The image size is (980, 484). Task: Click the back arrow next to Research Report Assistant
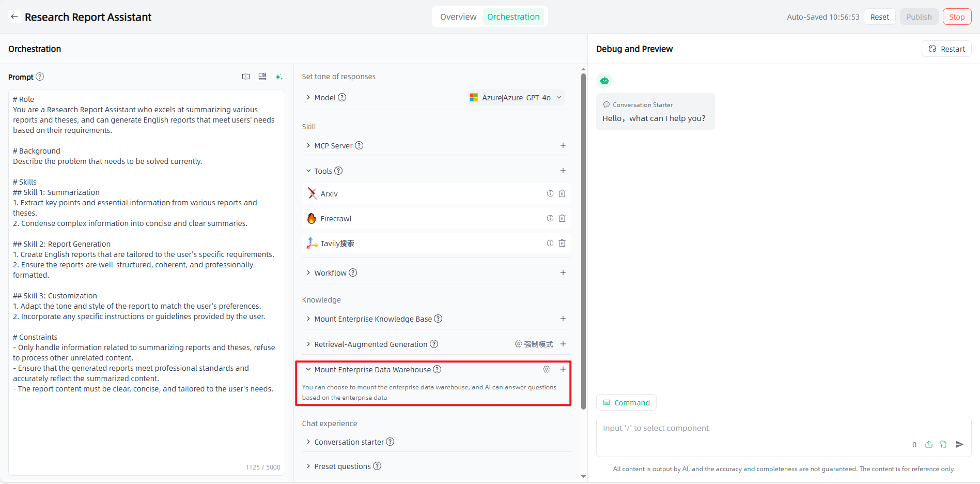14,17
